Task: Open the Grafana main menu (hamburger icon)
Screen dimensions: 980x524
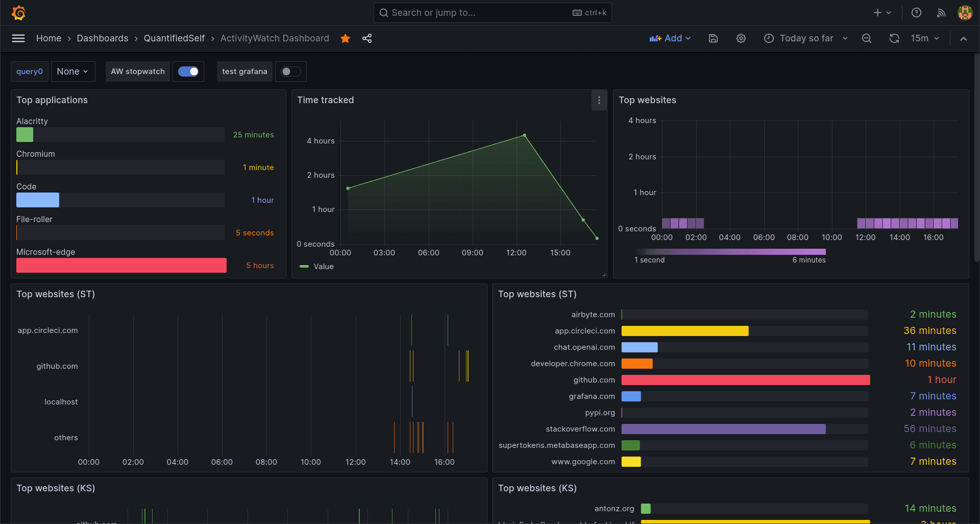Action: [18, 38]
